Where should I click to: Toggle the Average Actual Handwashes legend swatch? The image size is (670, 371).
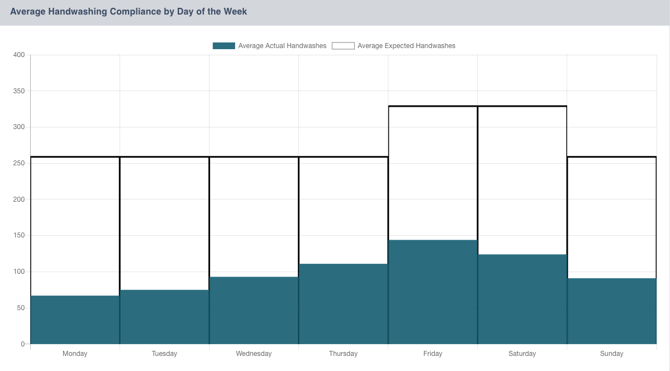[x=224, y=46]
